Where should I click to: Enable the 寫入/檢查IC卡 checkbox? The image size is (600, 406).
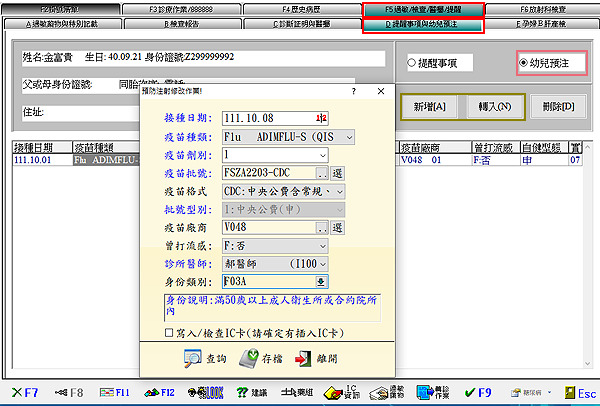(170, 331)
